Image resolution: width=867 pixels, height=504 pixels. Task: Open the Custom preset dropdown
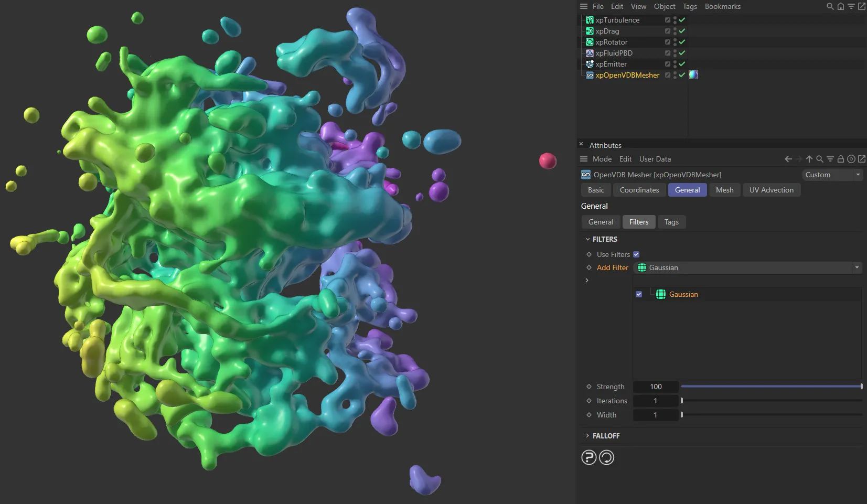pyautogui.click(x=858, y=175)
